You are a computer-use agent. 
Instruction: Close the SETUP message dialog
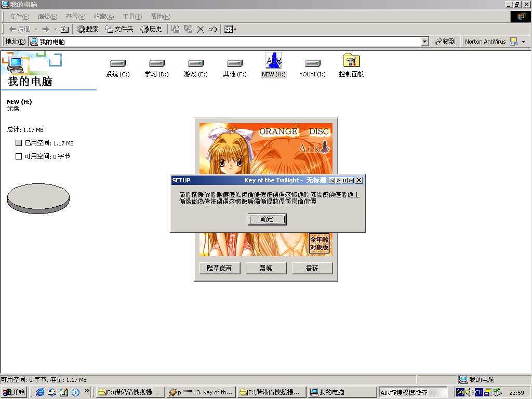(x=359, y=180)
